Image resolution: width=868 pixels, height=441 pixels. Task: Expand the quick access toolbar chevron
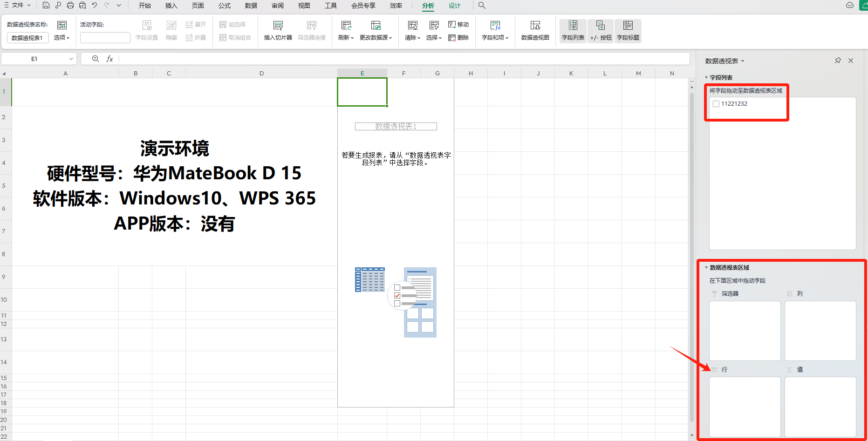[119, 6]
